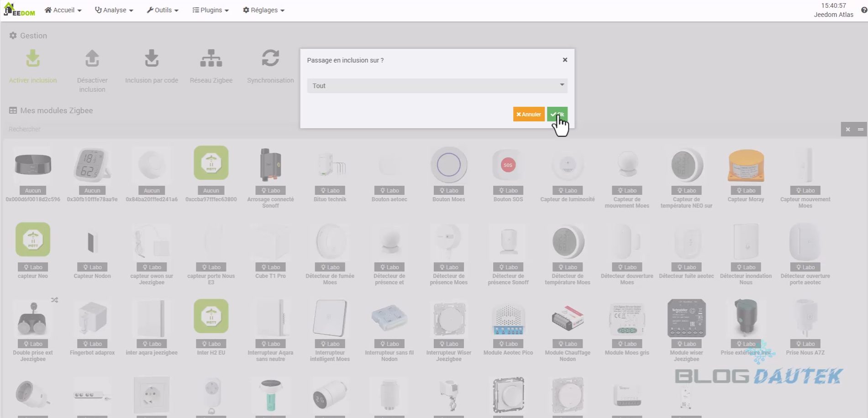This screenshot has height=418, width=868.
Task: Open module 0x000d6f0018d2c596
Action: [33, 175]
